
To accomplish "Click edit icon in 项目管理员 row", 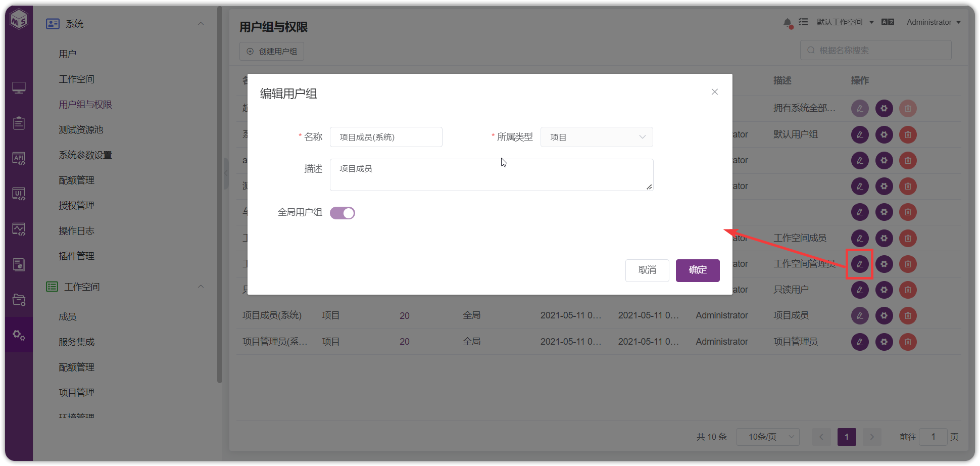I will (860, 342).
